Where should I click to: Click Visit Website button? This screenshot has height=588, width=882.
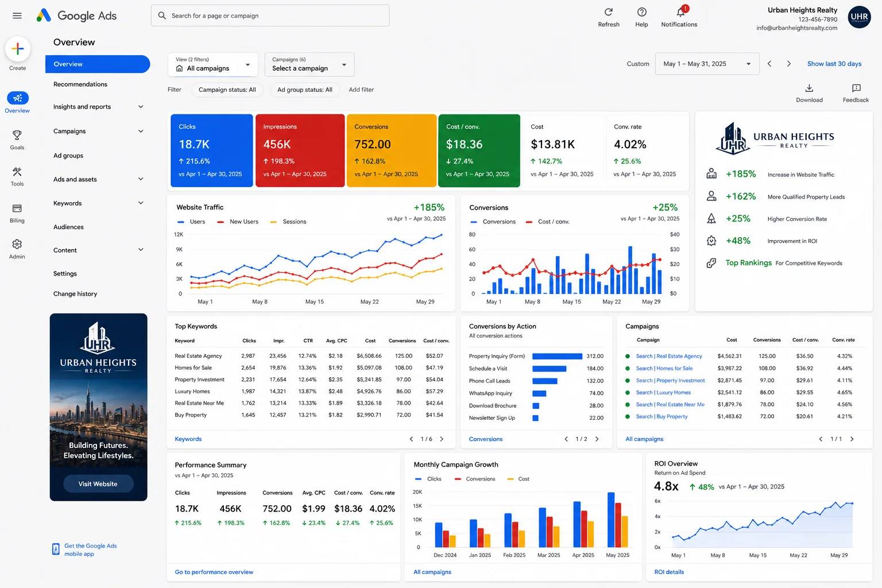pos(98,484)
